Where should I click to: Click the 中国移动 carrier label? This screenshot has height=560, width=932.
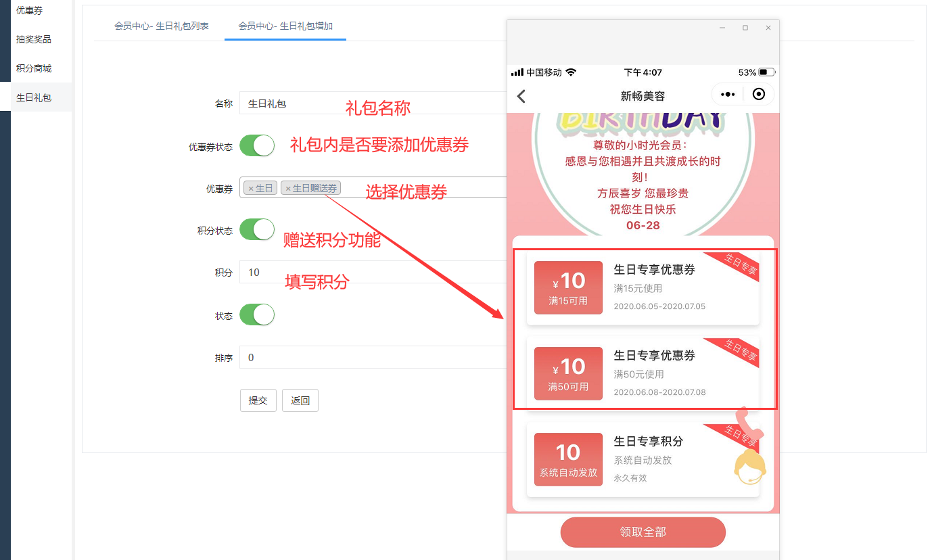tap(544, 72)
